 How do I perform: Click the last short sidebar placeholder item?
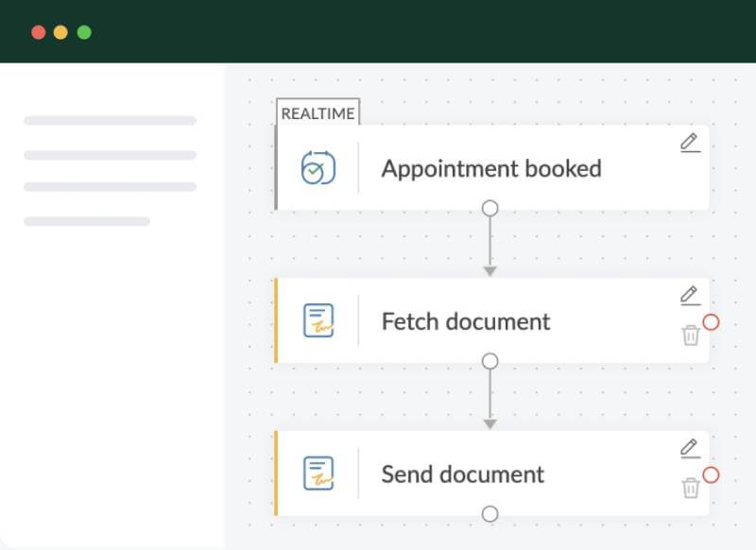[87, 221]
